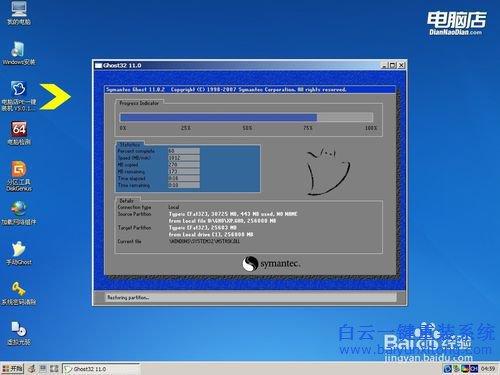
Task: Click the Restoring partition status bar text
Action: (x=128, y=297)
